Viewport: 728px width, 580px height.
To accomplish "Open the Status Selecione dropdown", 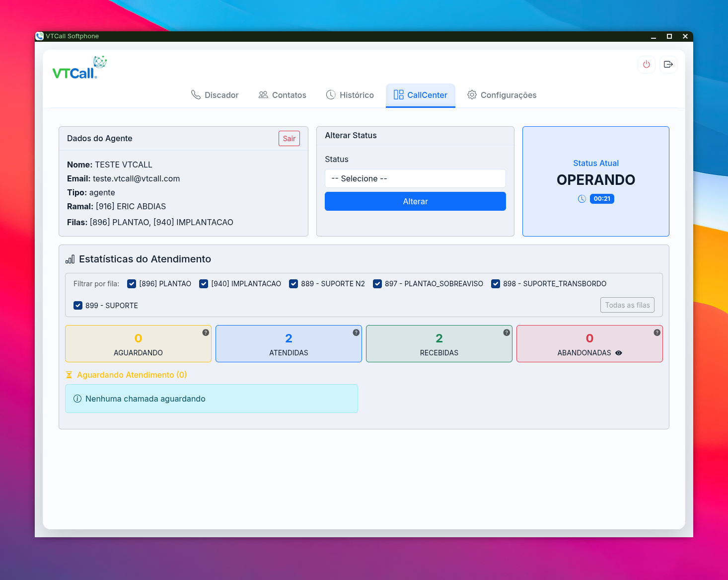I will coord(415,178).
